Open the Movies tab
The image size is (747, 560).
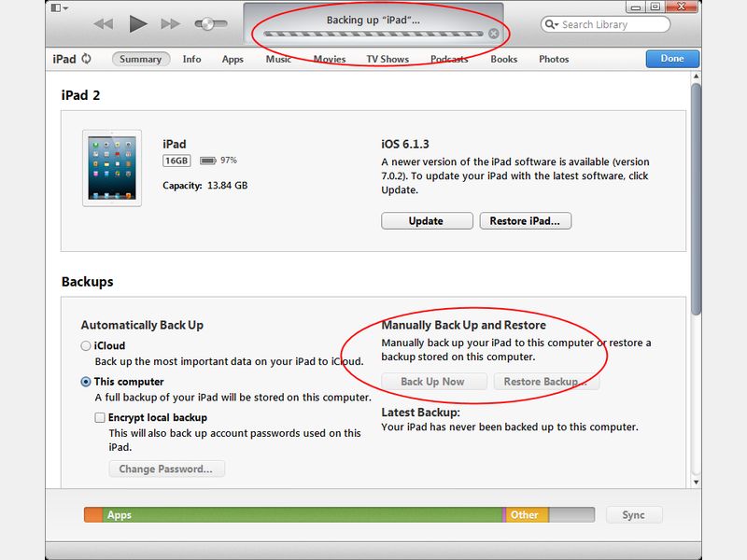pos(330,59)
